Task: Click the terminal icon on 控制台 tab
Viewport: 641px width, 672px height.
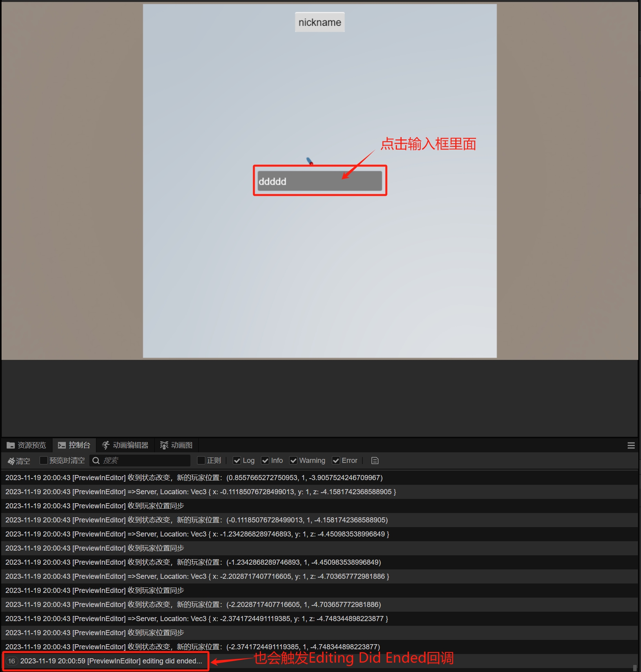Action: click(x=62, y=445)
